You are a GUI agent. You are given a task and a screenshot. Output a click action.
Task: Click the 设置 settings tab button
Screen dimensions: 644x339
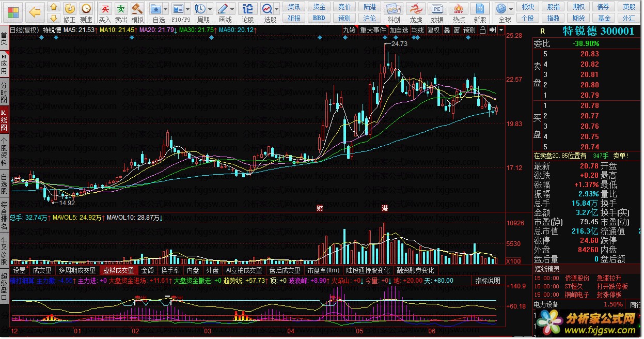20,270
